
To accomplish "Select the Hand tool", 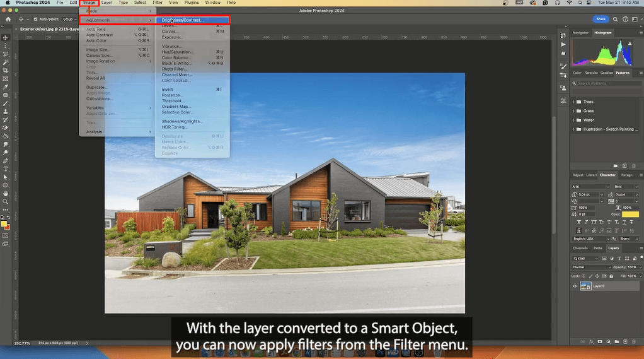I will [5, 194].
